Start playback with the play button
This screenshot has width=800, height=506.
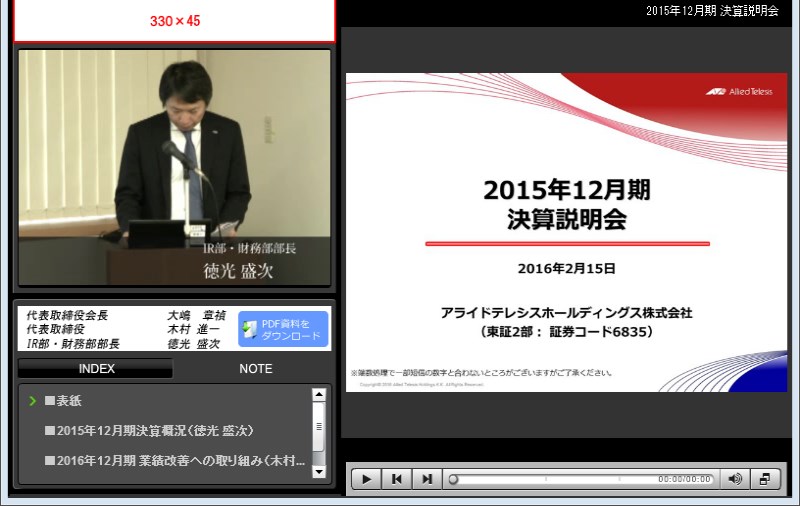tap(366, 479)
